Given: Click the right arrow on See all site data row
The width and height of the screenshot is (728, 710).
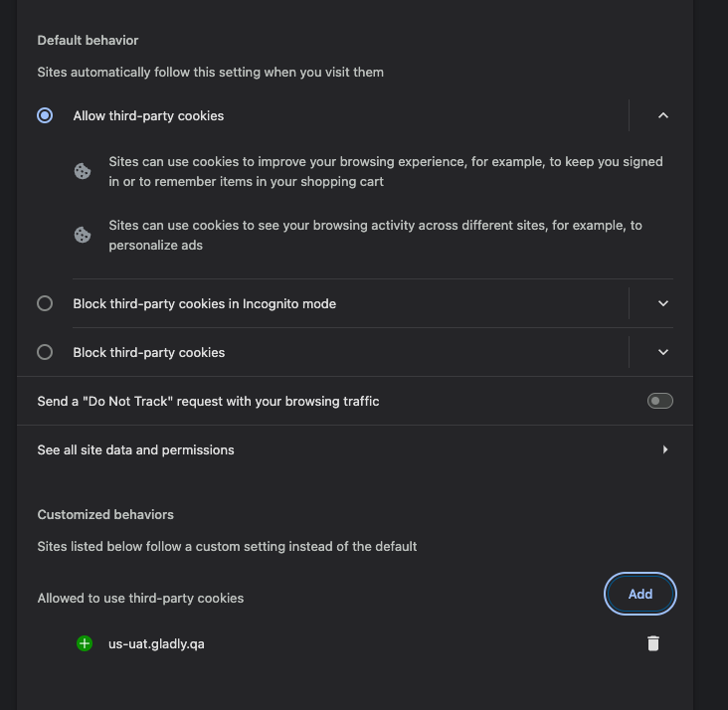Looking at the screenshot, I should click(x=665, y=449).
